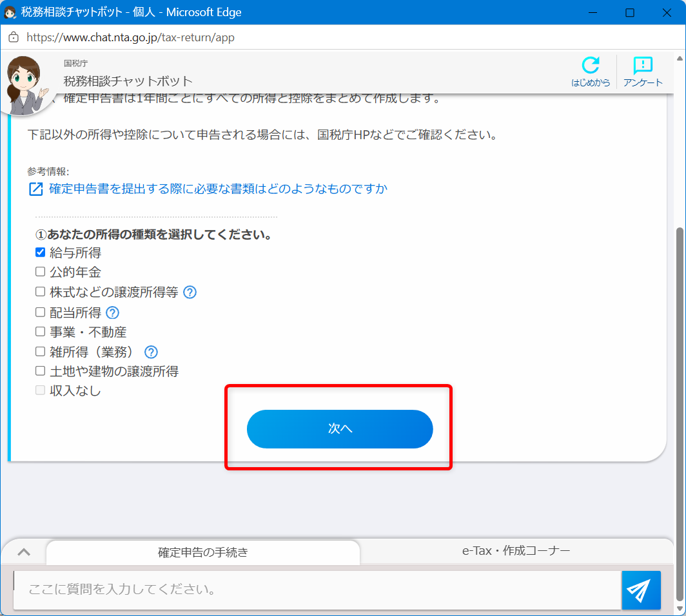Viewport: 686px width, 616px height.
Task: Click the URL text in the address bar
Action: coord(130,37)
